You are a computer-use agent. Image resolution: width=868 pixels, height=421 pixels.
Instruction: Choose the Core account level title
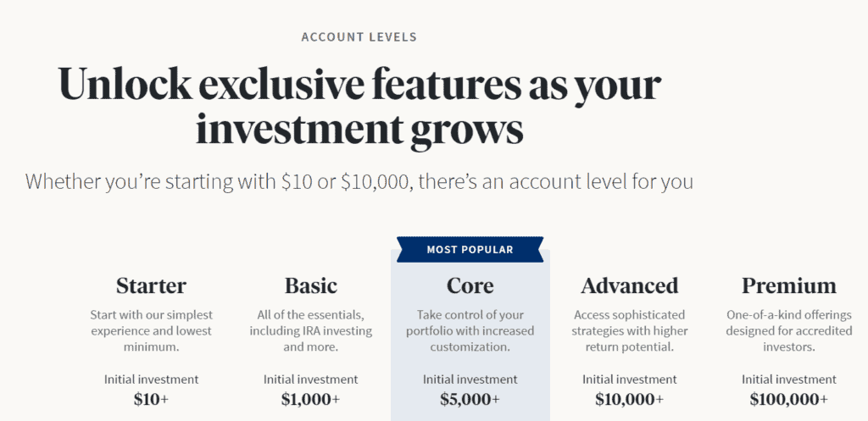tap(470, 285)
